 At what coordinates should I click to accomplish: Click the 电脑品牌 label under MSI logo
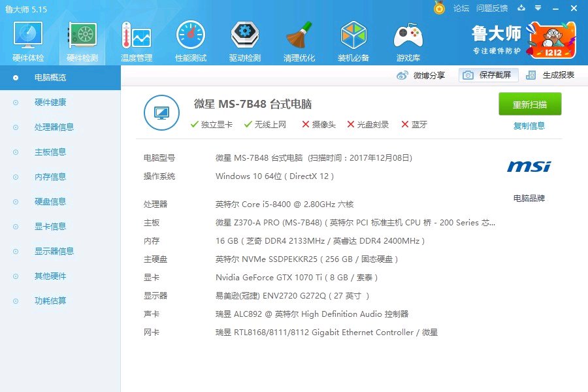(529, 199)
